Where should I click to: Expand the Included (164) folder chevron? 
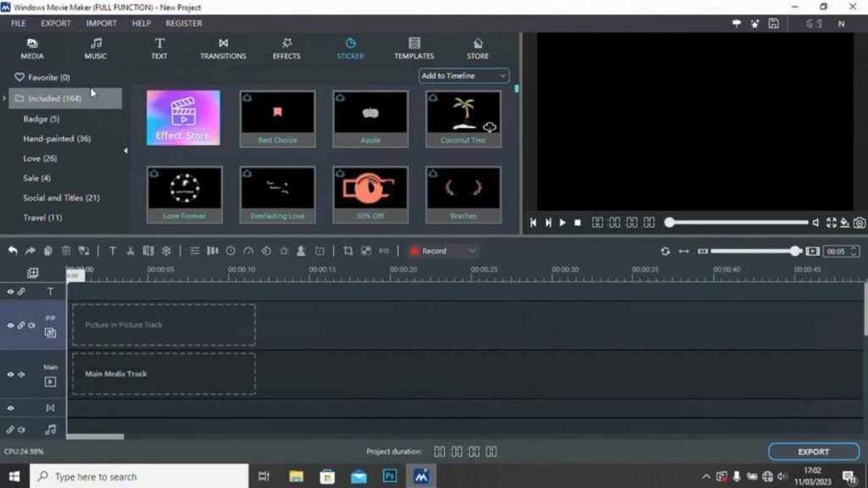pos(4,98)
